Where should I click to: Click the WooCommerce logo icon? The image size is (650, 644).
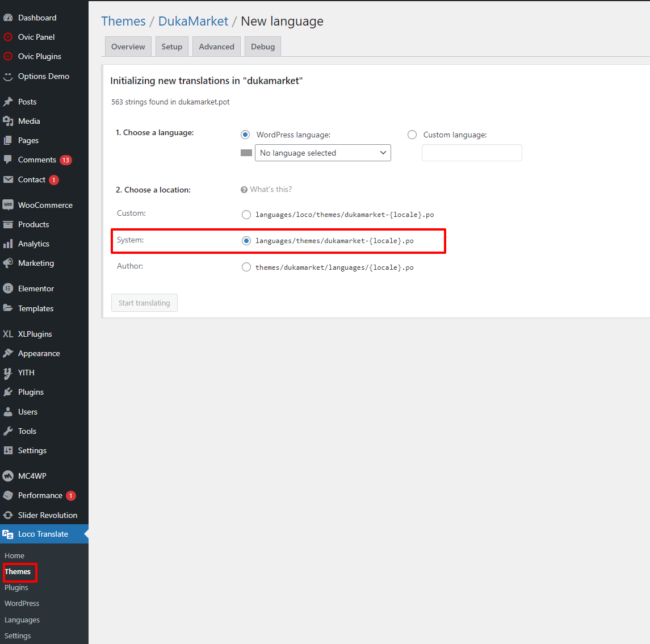[x=8, y=205]
